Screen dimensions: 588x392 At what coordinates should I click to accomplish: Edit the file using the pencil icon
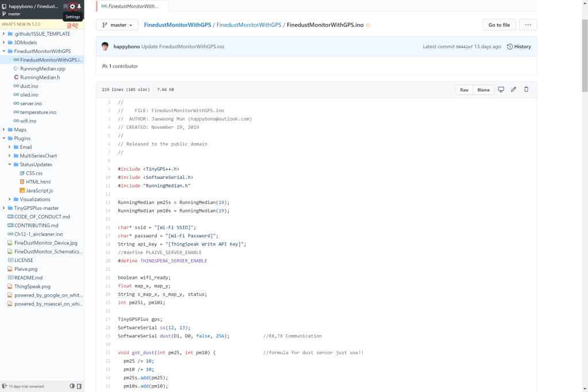coord(513,90)
